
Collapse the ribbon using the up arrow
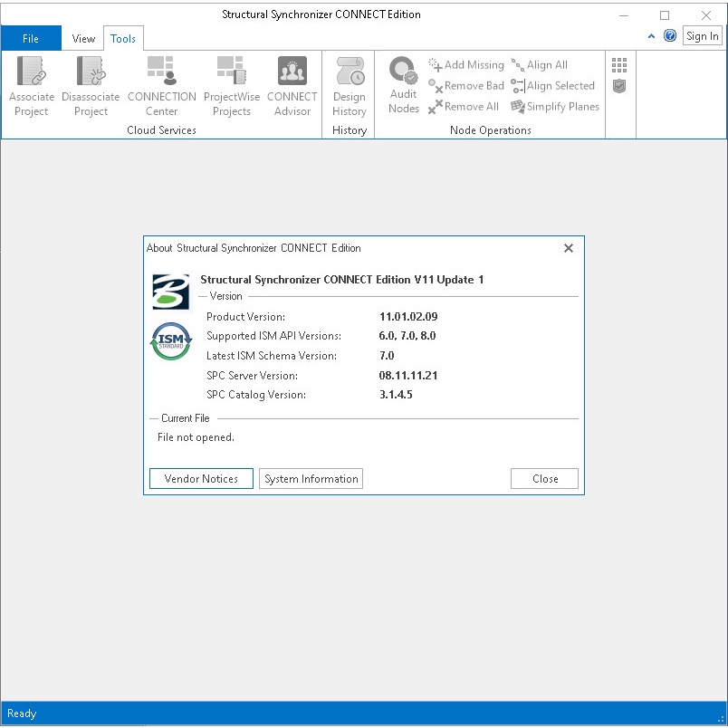(x=652, y=36)
